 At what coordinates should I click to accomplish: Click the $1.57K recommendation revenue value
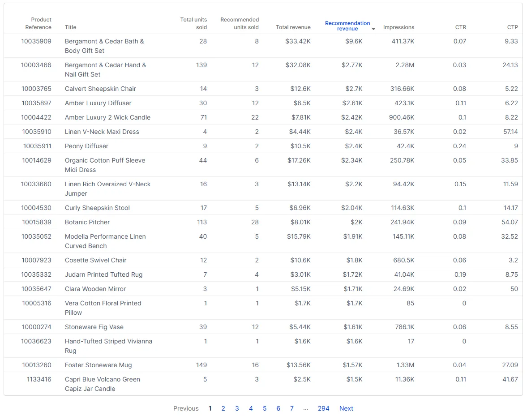pyautogui.click(x=352, y=365)
